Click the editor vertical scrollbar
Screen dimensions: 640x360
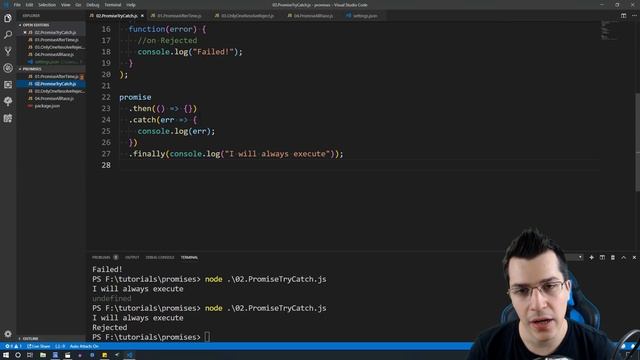638,142
